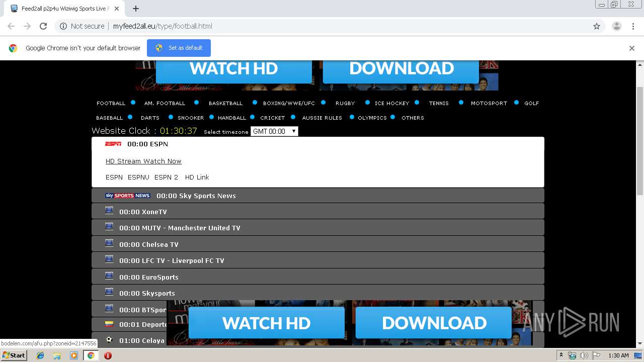Open the BASKETBALL category
The height and width of the screenshot is (362, 644).
225,103
